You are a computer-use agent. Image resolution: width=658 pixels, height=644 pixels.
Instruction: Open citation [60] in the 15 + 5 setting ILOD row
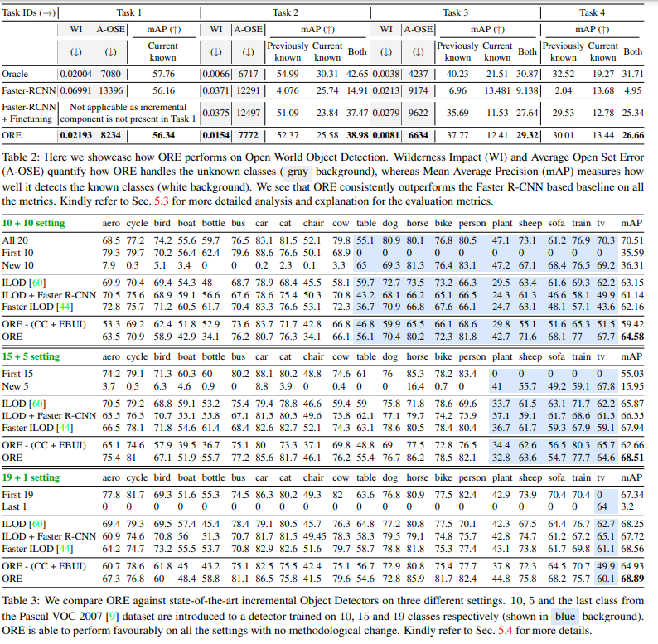pos(37,404)
